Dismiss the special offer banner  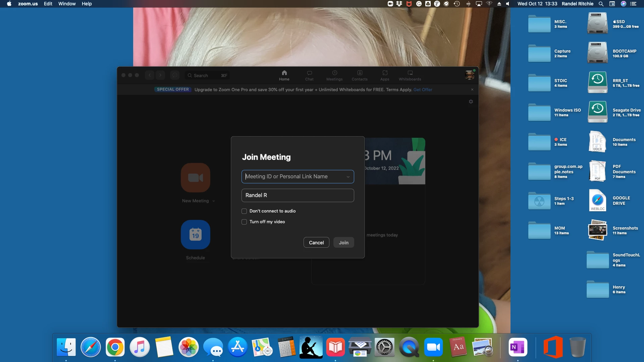coord(472,89)
